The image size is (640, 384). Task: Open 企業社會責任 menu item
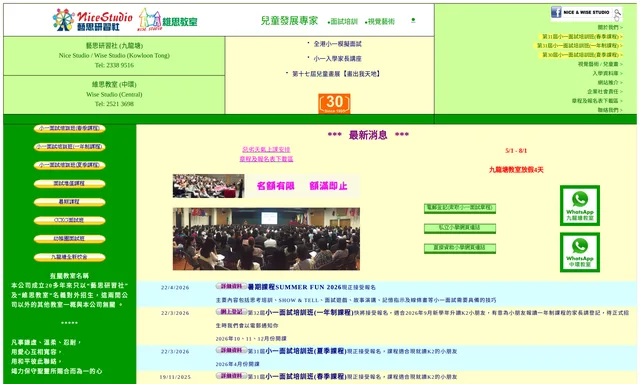coord(605,91)
